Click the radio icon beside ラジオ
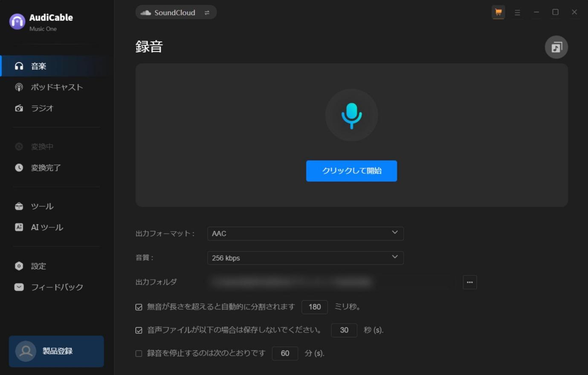Viewport: 588px width, 375px height. 19,108
